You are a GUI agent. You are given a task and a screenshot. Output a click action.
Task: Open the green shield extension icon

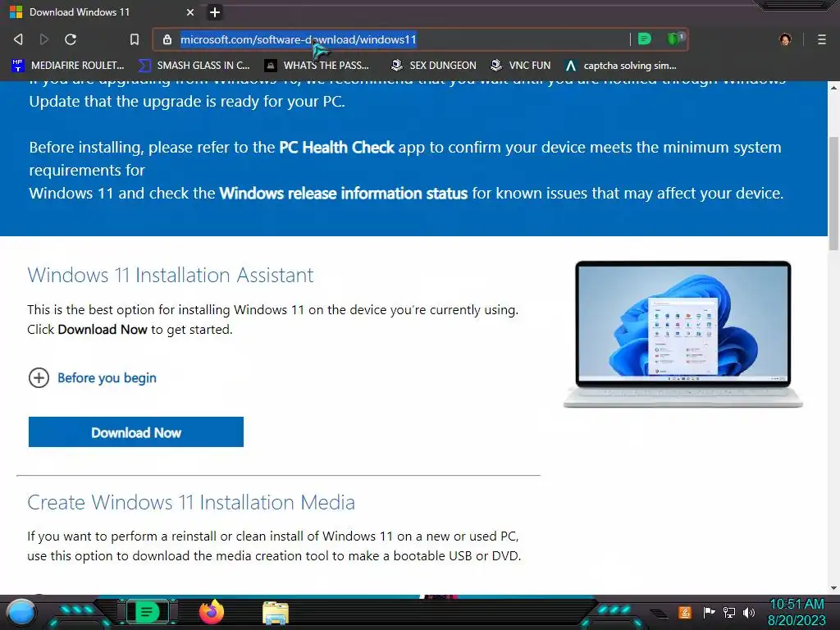(674, 39)
